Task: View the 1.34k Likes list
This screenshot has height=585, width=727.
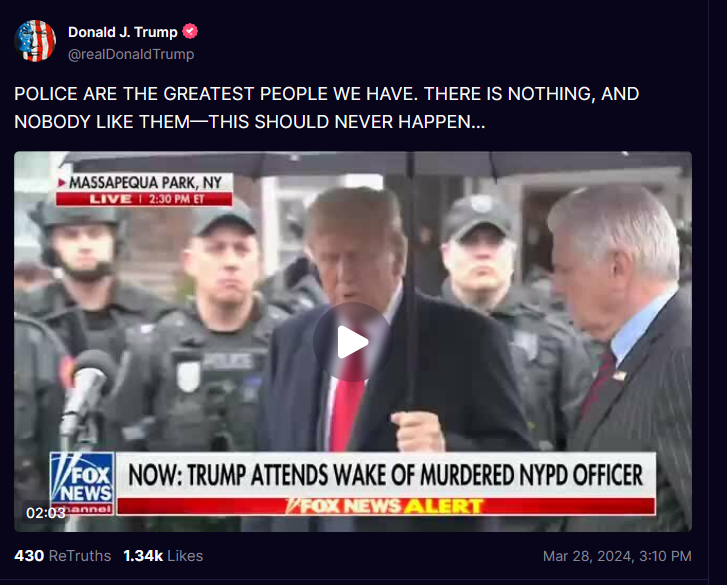Action: click(163, 556)
